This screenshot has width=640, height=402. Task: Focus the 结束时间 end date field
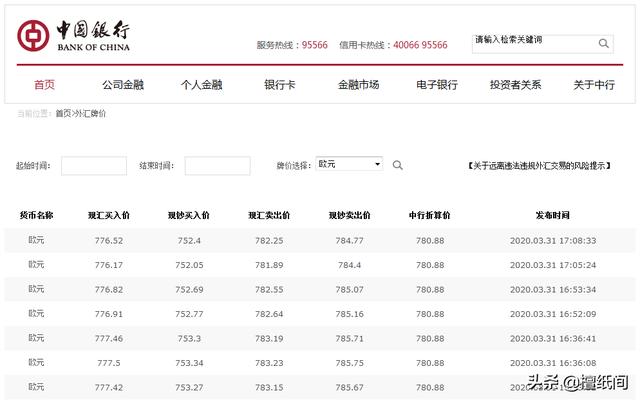point(217,165)
